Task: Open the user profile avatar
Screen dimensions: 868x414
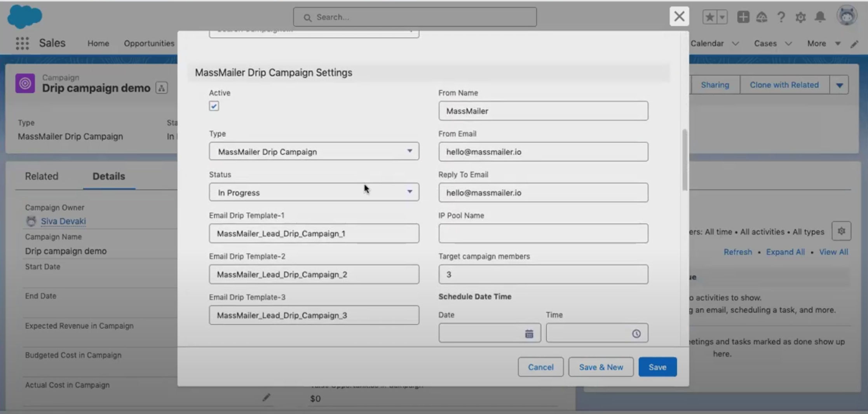Action: [847, 16]
